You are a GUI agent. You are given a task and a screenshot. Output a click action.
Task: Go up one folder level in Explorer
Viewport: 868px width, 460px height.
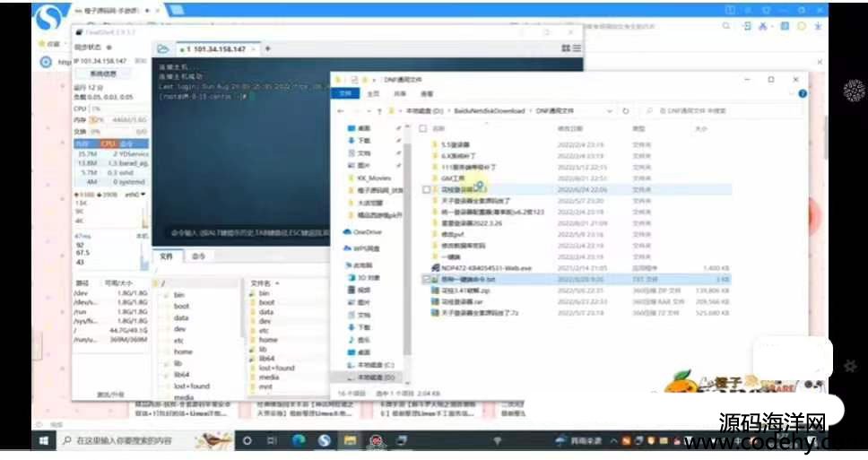pos(380,111)
